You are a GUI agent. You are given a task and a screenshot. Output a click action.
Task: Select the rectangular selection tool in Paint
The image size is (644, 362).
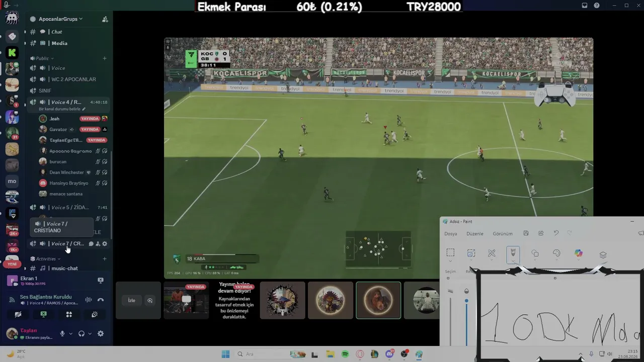click(x=450, y=253)
